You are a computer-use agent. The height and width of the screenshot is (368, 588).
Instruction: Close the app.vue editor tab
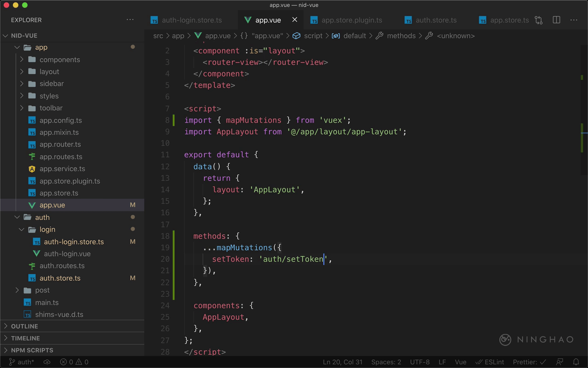click(295, 20)
